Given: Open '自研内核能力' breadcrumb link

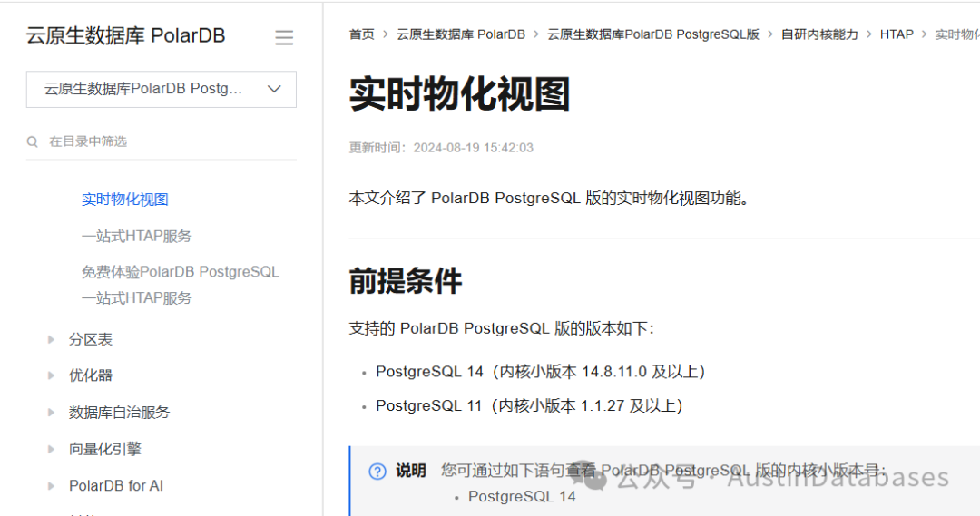Looking at the screenshot, I should point(819,34).
